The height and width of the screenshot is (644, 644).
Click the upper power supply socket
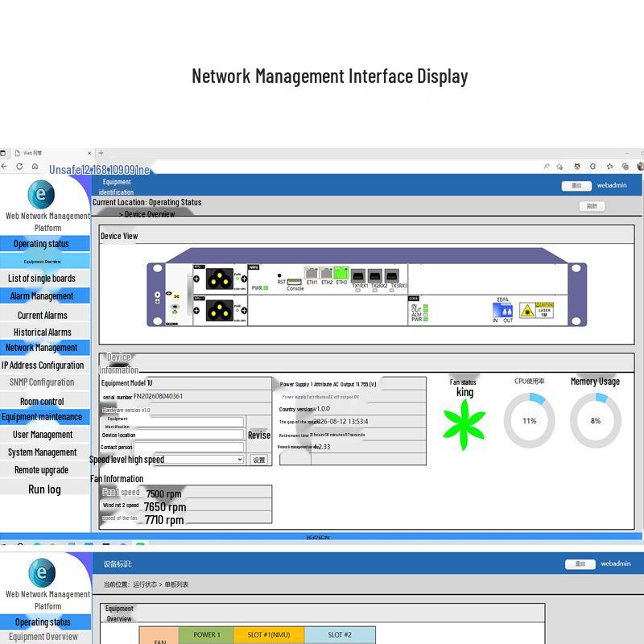point(220,279)
